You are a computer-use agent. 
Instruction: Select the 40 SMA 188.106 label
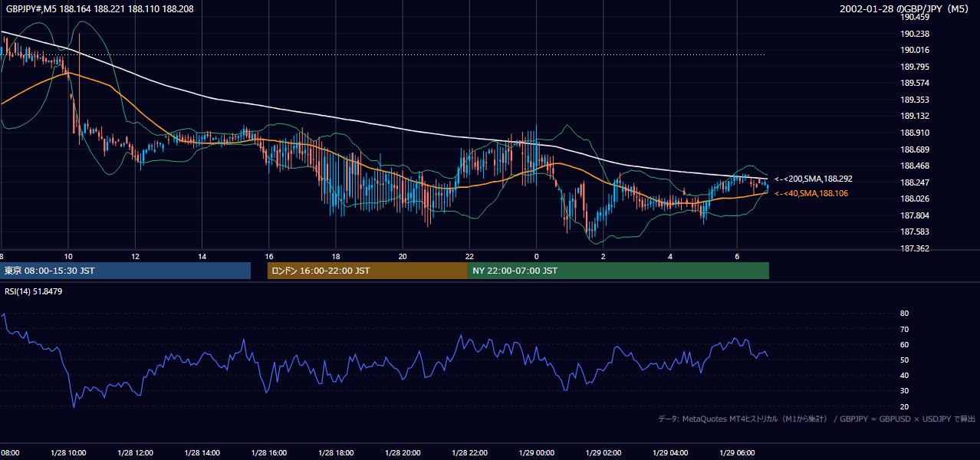811,193
